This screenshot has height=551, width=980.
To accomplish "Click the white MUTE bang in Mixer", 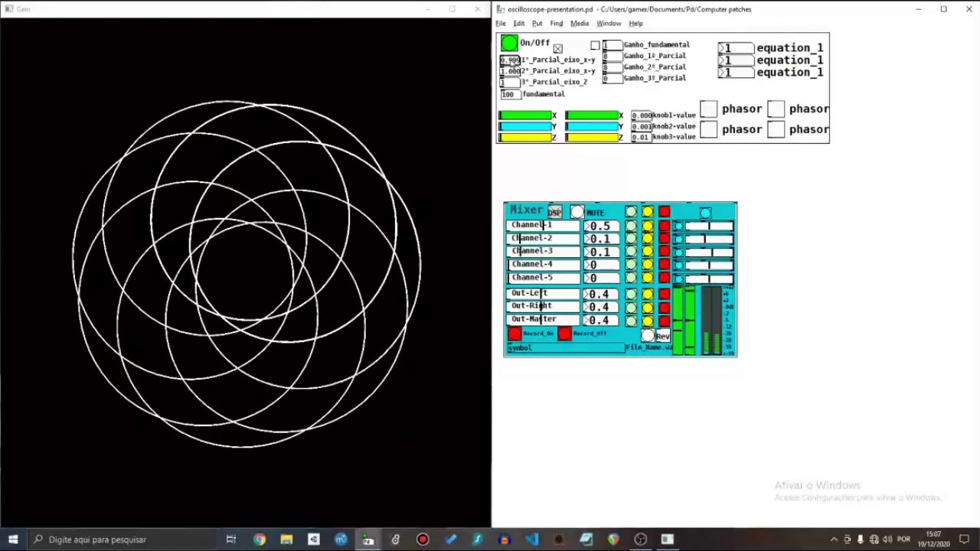I will click(577, 212).
